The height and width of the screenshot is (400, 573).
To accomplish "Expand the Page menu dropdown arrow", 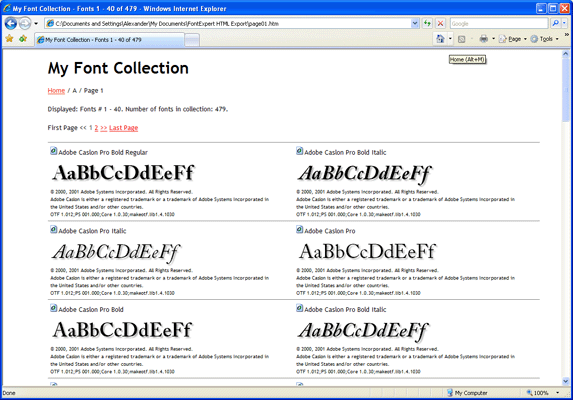I will coord(525,39).
